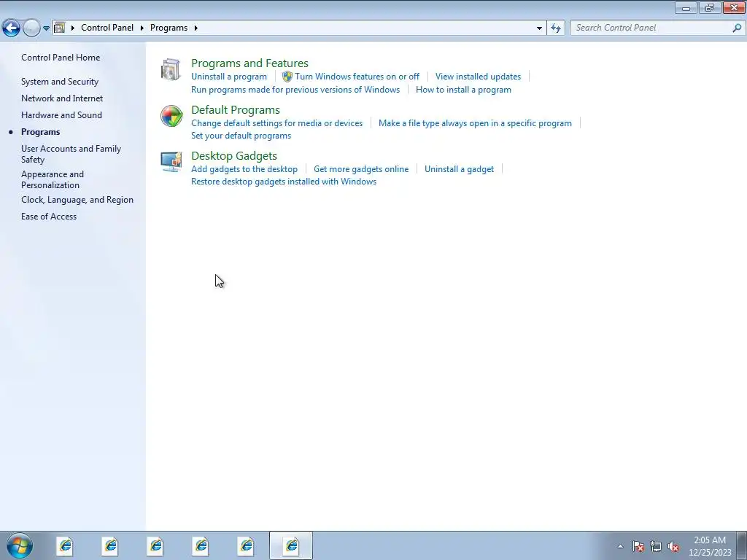The image size is (747, 560).
Task: Click the Refresh button
Action: (x=556, y=28)
